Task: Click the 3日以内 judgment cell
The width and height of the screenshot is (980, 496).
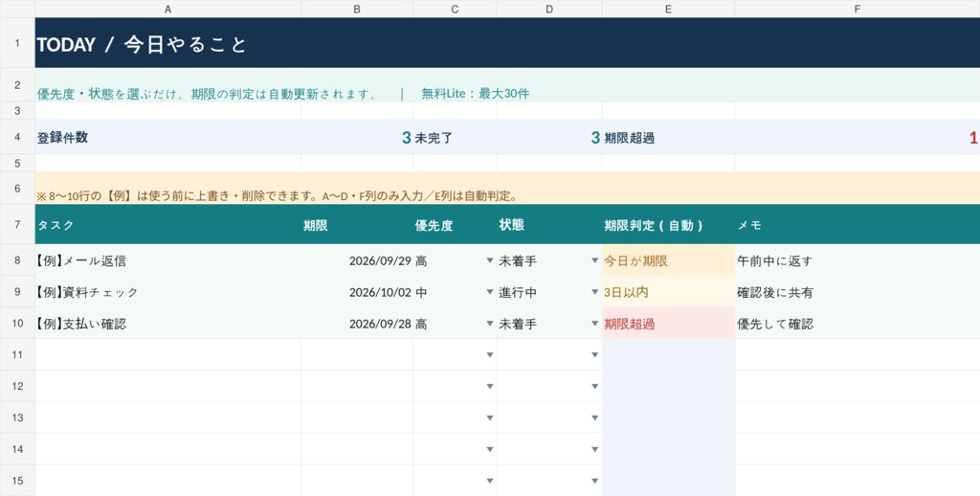Action: [669, 291]
